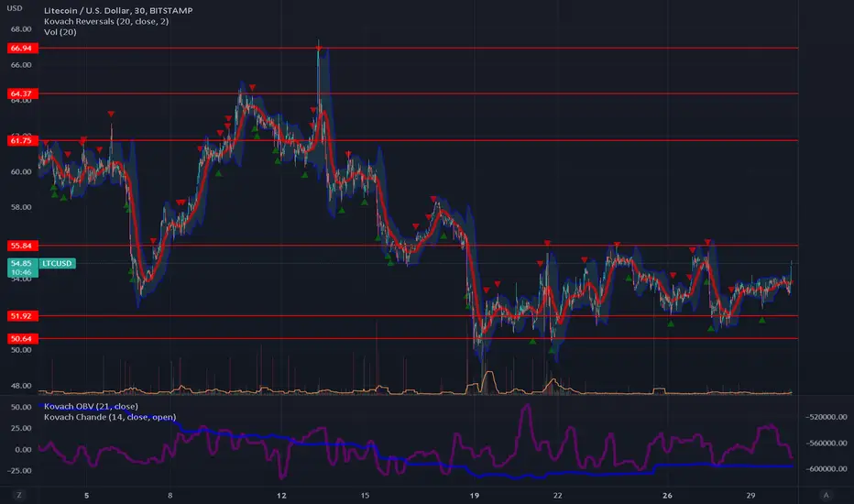Click the Z timezone button at bottom-left
The height and width of the screenshot is (504, 854).
click(19, 495)
